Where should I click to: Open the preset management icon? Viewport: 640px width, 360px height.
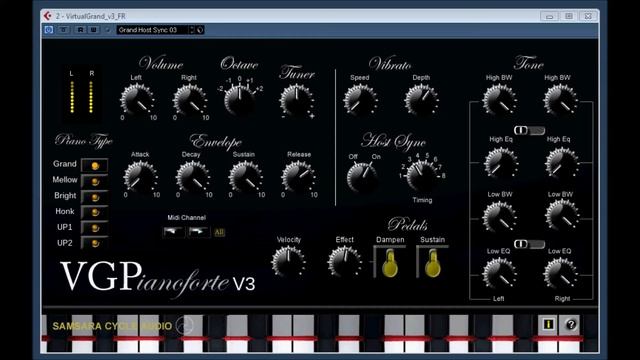point(200,30)
